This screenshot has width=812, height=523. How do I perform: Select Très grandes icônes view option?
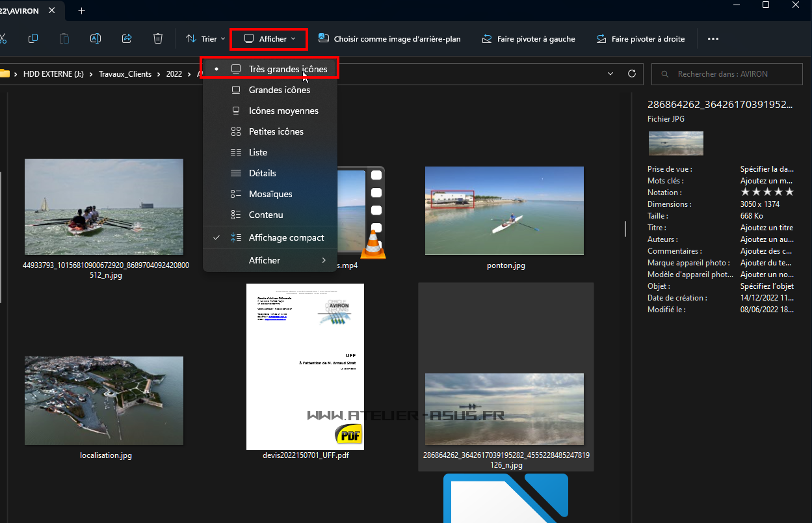click(x=287, y=69)
